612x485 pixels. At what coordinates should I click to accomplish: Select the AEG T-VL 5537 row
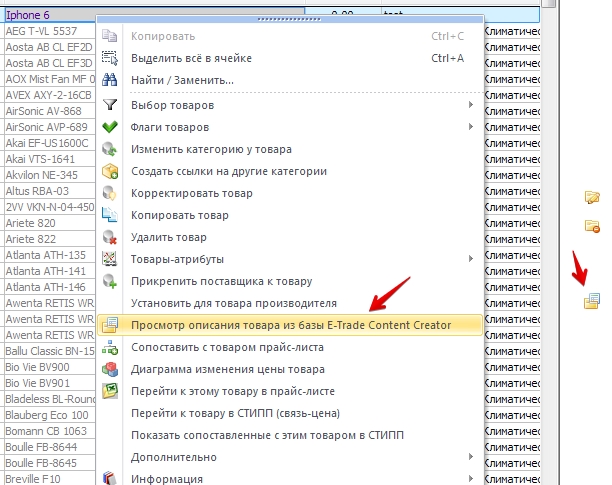(50, 31)
